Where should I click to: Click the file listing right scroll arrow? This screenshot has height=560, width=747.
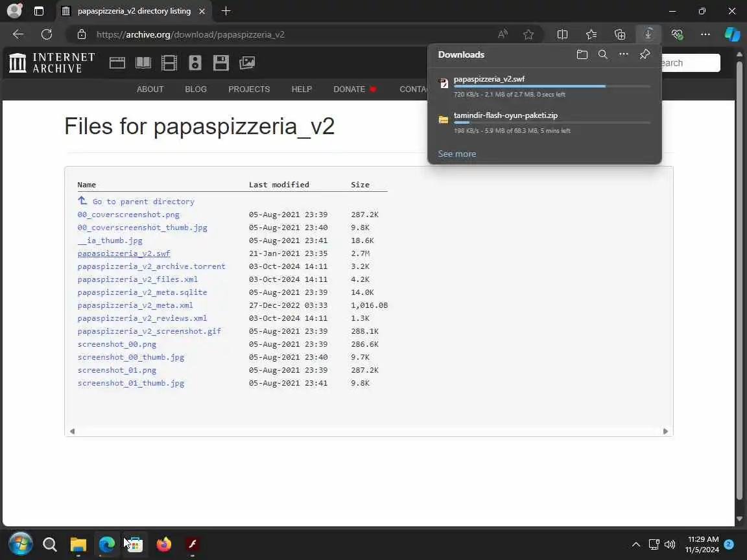pyautogui.click(x=665, y=432)
